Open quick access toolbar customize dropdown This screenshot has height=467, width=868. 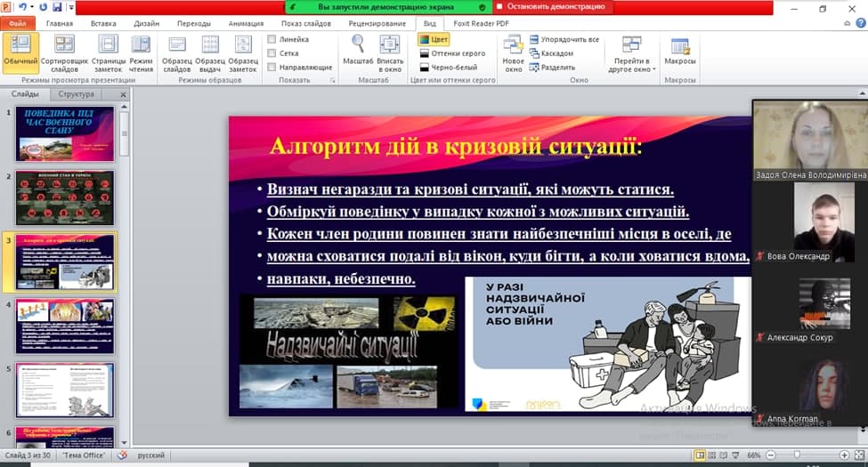click(71, 8)
